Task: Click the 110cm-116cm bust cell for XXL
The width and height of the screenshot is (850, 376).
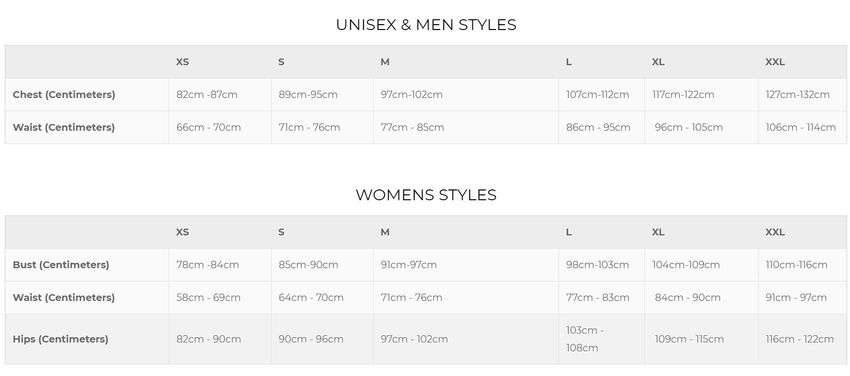Action: tap(796, 265)
